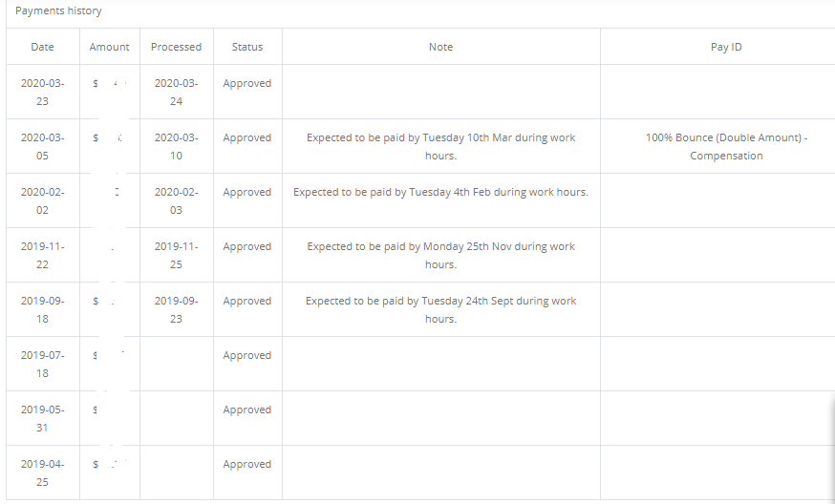Click the Date column header

[x=42, y=47]
